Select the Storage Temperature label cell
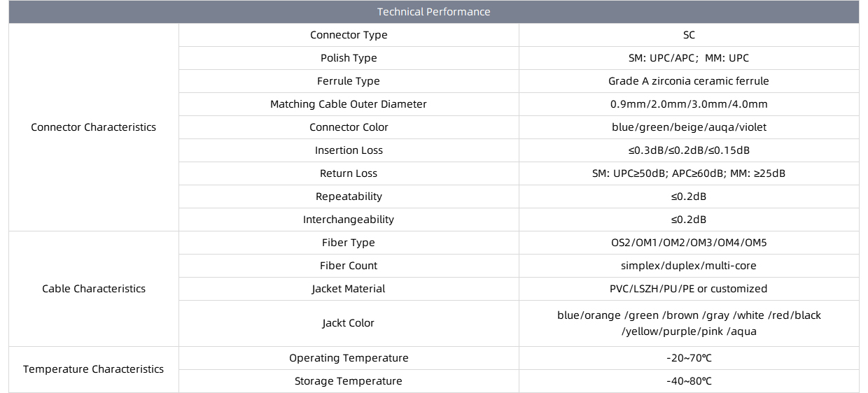868x393 pixels. click(349, 381)
